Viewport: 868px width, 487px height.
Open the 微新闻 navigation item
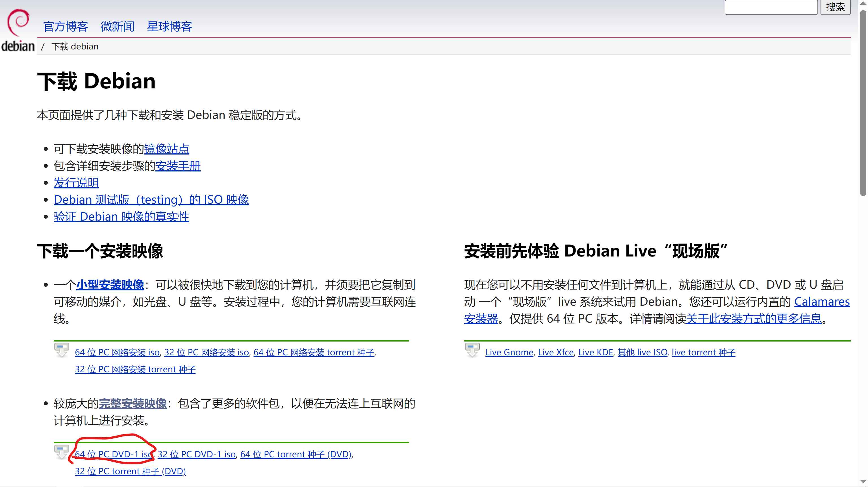117,26
